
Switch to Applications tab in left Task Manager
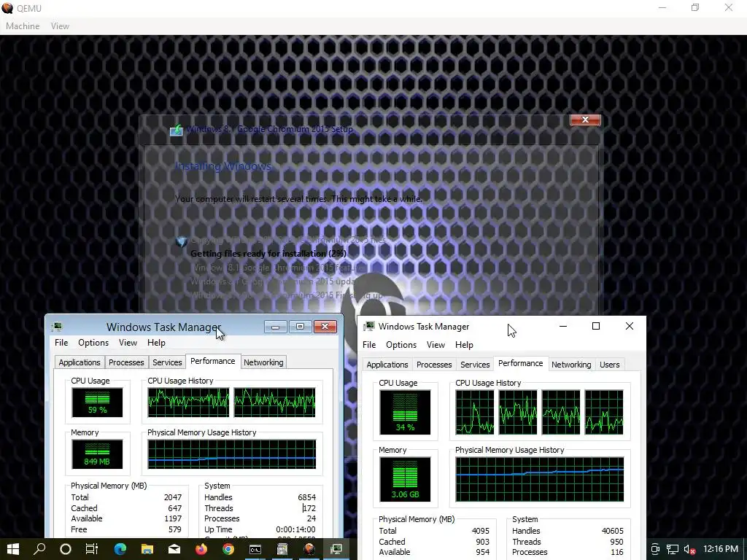tap(80, 362)
